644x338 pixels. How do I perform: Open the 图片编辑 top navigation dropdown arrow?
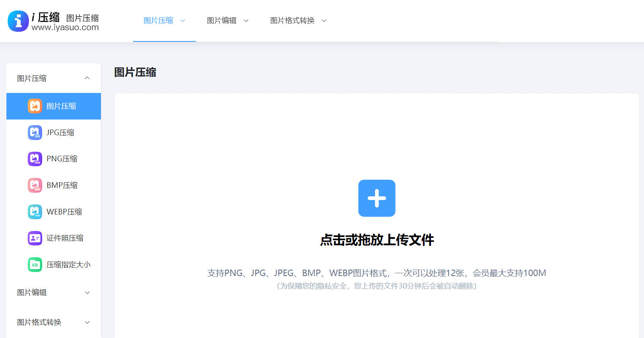(x=246, y=21)
